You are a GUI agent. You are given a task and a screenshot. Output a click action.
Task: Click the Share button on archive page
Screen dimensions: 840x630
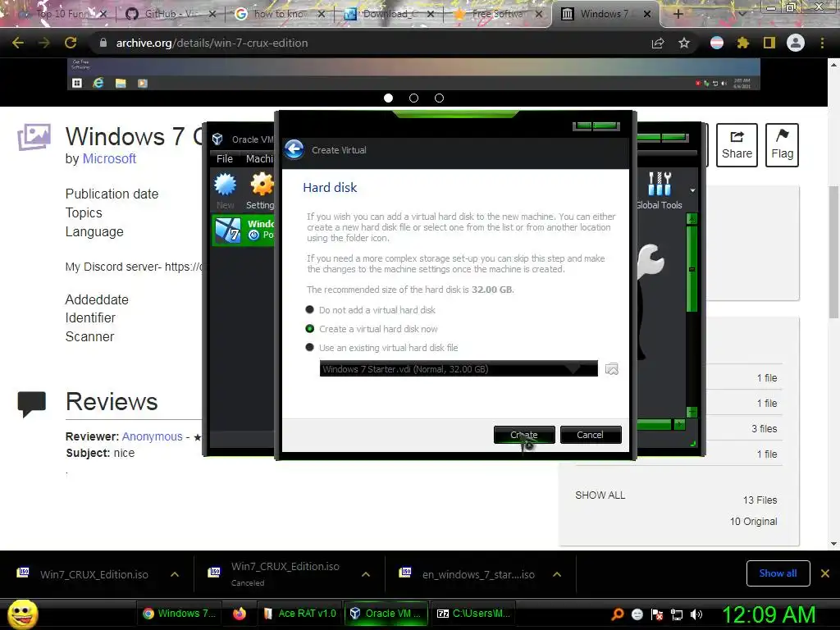[x=737, y=145]
